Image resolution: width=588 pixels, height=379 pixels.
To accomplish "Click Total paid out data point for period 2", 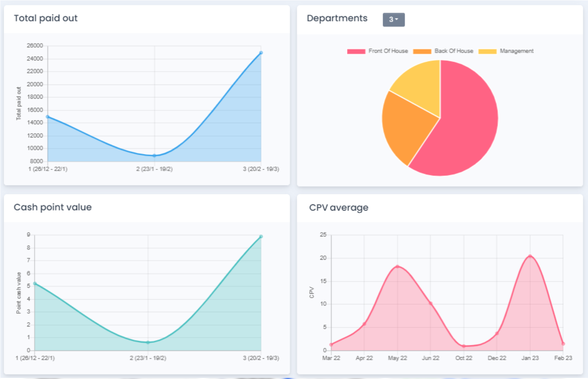I will click(154, 156).
